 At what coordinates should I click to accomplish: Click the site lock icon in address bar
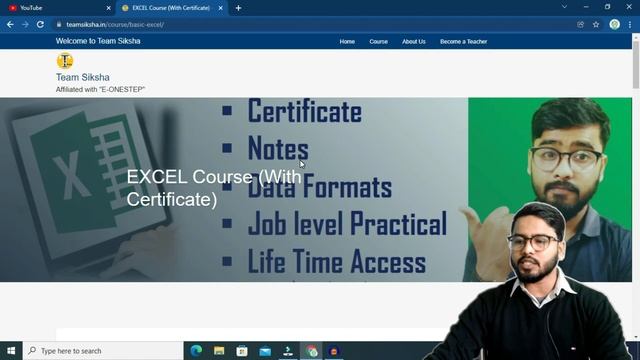tap(59, 24)
